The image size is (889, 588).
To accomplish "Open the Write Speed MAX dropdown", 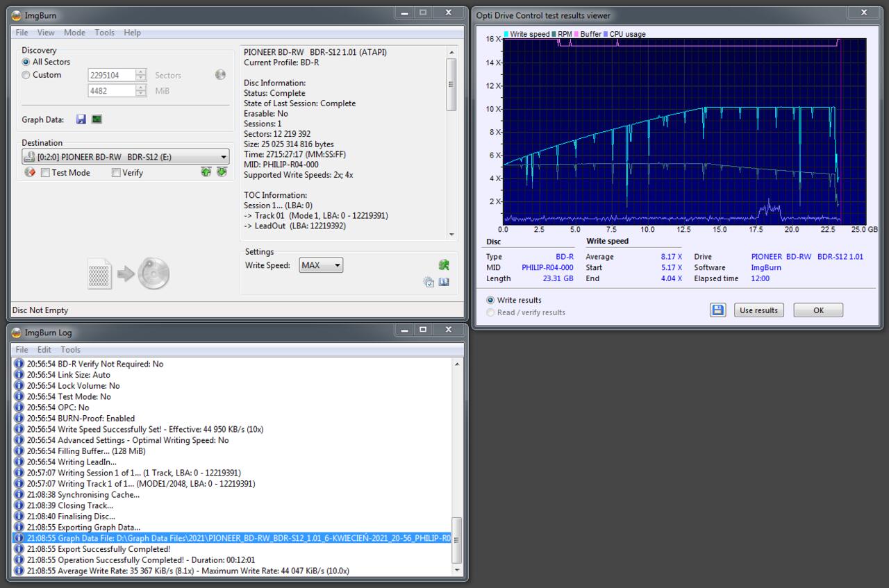I will click(337, 265).
